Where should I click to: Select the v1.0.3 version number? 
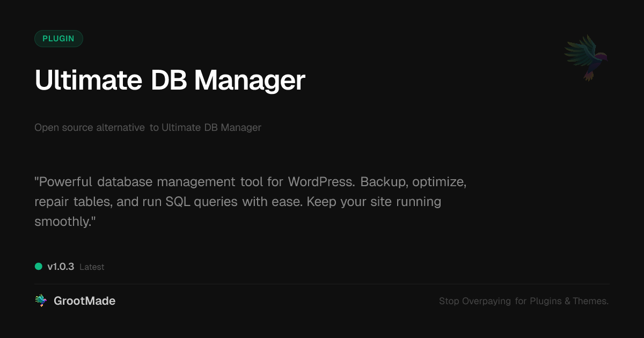click(61, 267)
